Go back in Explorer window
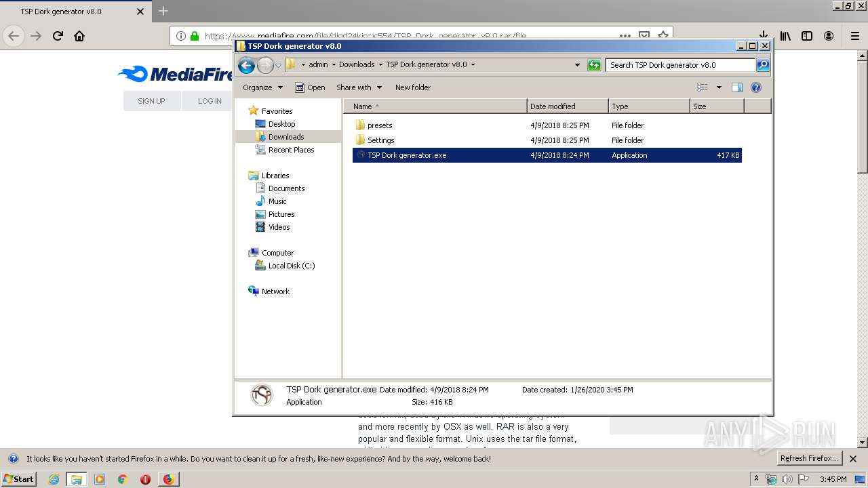The height and width of the screenshot is (488, 868). click(x=247, y=65)
